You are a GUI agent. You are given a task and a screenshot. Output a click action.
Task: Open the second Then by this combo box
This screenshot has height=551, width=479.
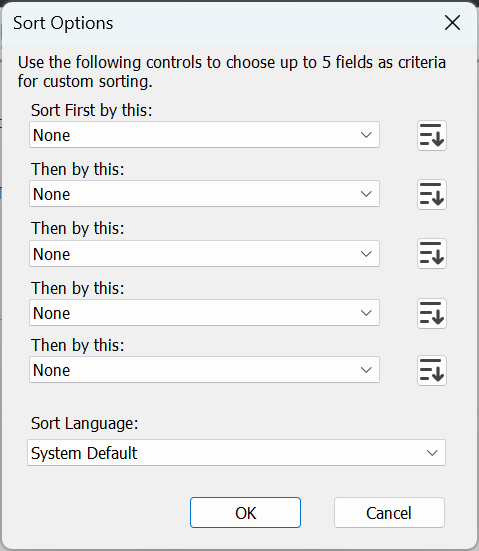click(x=204, y=254)
